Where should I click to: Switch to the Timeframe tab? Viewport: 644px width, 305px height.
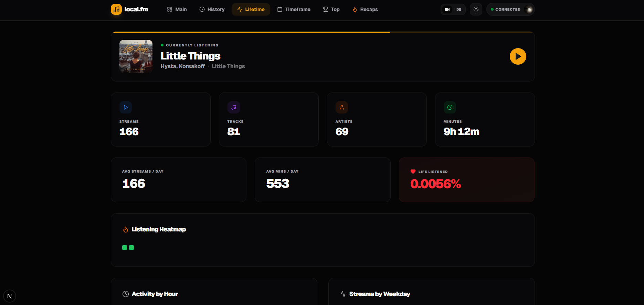tap(294, 9)
